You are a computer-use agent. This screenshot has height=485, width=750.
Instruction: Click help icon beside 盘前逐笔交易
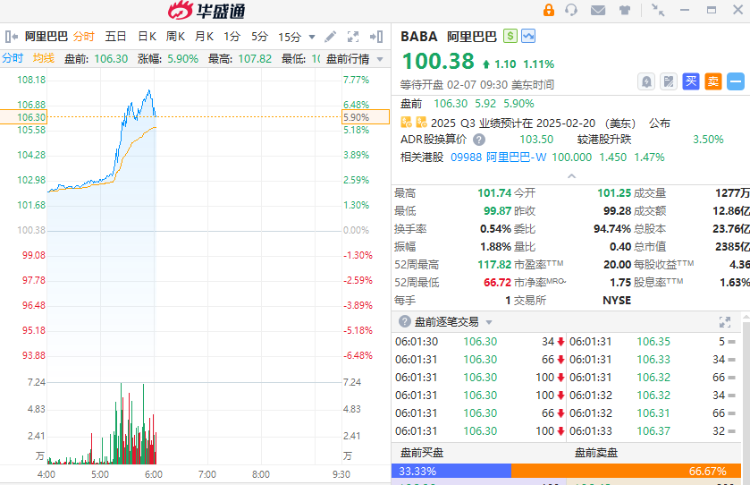coord(405,321)
